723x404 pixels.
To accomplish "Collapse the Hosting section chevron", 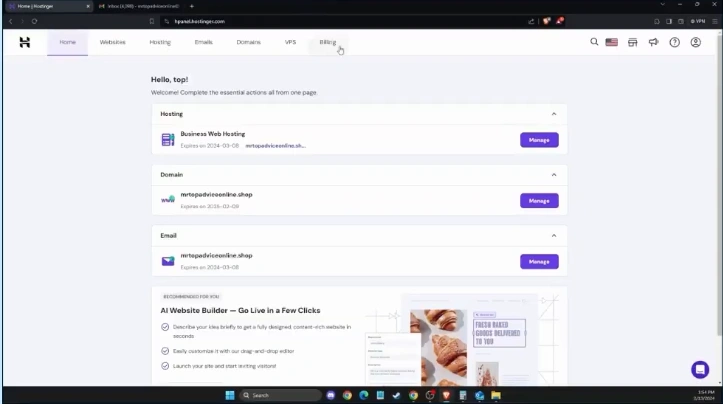I will [x=554, y=114].
